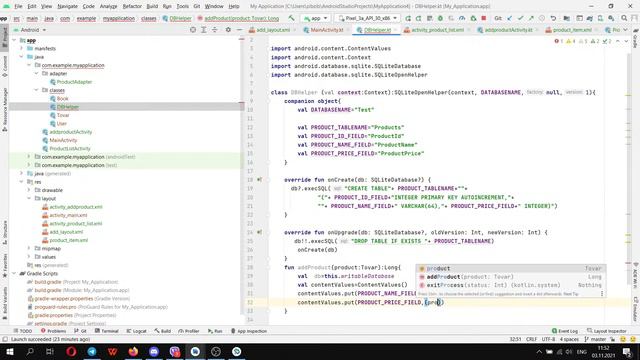Open the Event Log
The image size is (640, 360).
564,331
